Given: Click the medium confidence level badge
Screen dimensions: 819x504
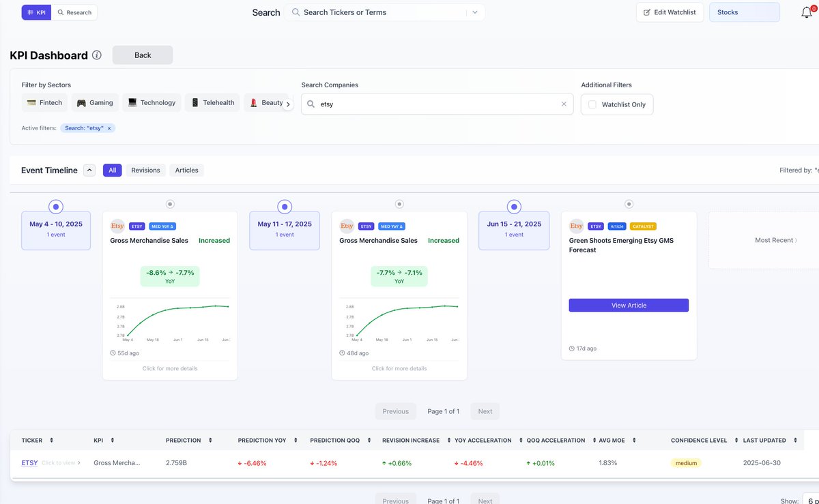Looking at the screenshot, I should pyautogui.click(x=686, y=463).
